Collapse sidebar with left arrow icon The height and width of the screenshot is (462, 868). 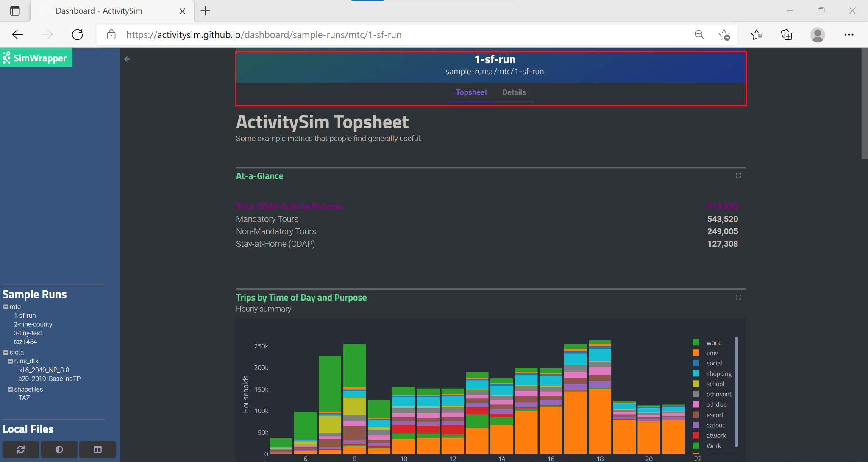tap(127, 59)
